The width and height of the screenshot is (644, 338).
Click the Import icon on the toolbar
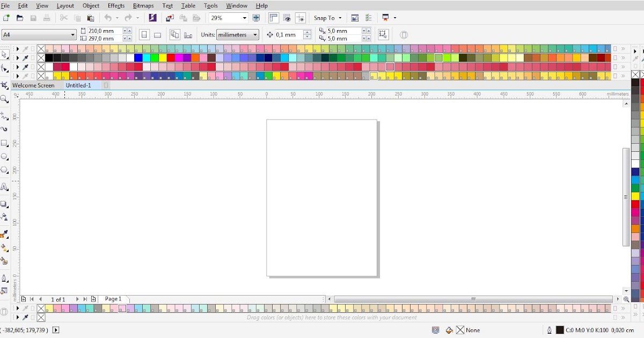click(x=170, y=18)
